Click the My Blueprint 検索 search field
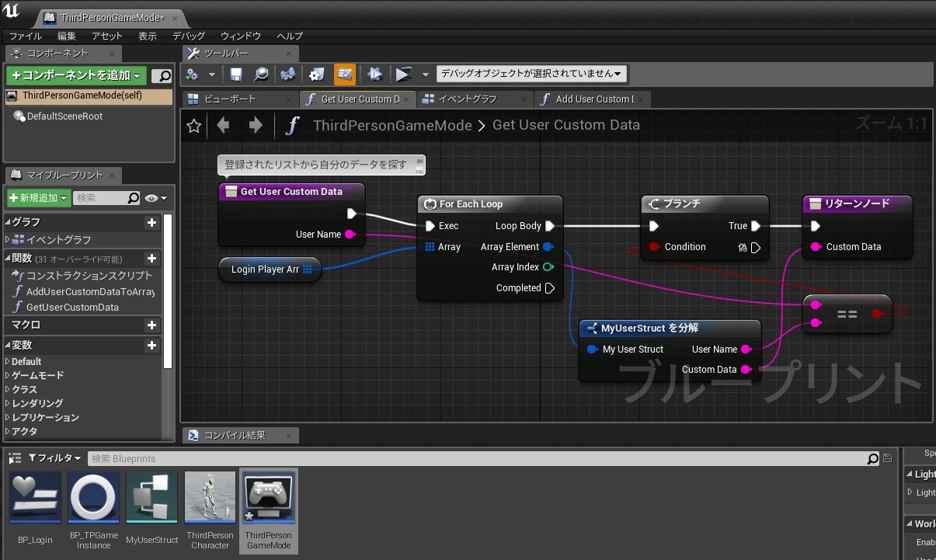 (106, 198)
